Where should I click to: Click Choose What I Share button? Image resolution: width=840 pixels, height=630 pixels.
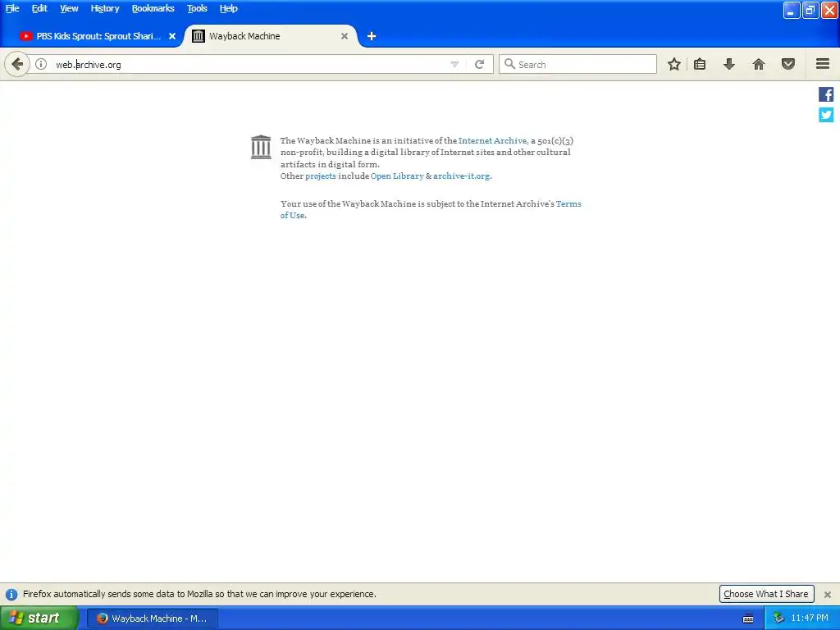click(766, 594)
